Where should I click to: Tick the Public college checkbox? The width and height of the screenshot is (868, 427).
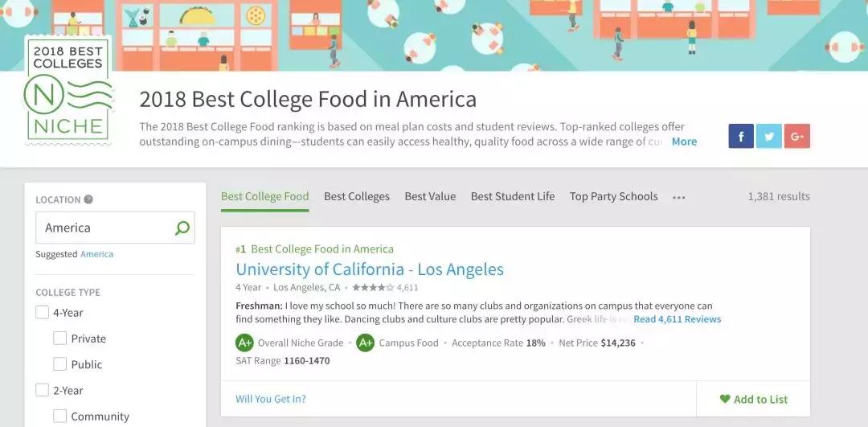(60, 364)
